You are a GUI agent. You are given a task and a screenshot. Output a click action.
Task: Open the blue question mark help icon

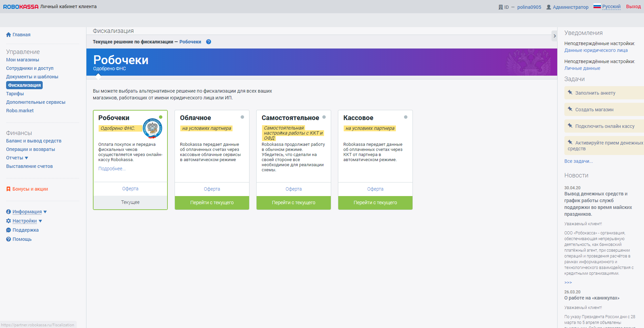tap(208, 42)
